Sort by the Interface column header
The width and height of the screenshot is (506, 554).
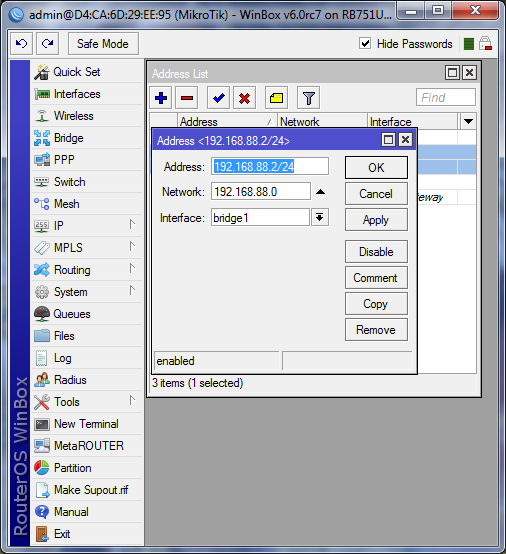412,122
